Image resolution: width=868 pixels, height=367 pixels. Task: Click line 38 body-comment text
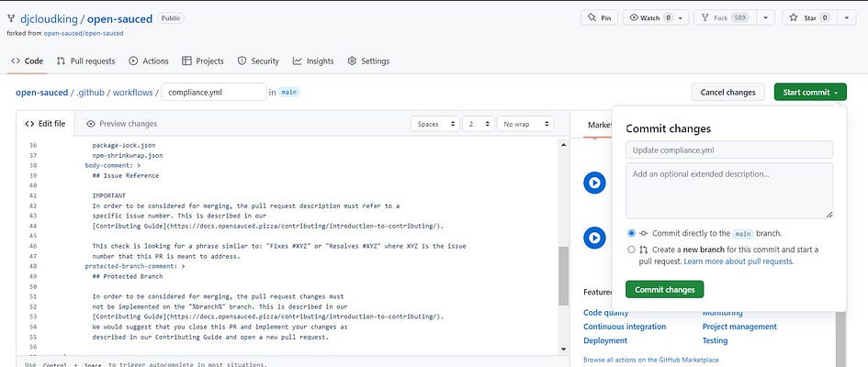tap(112, 165)
